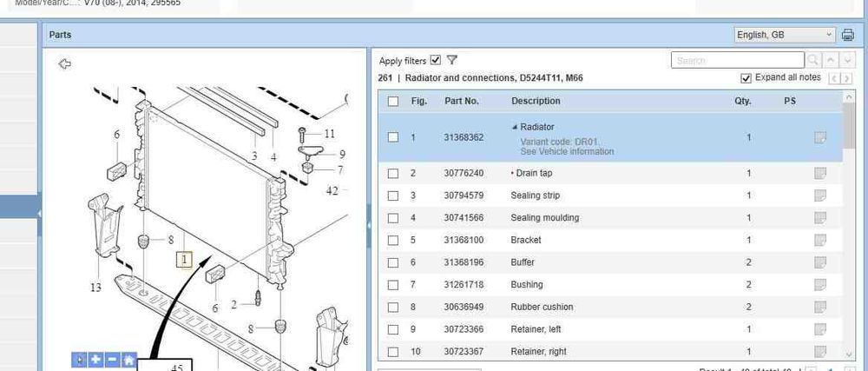
Task: Click the magnifier search icon
Action: [813, 61]
